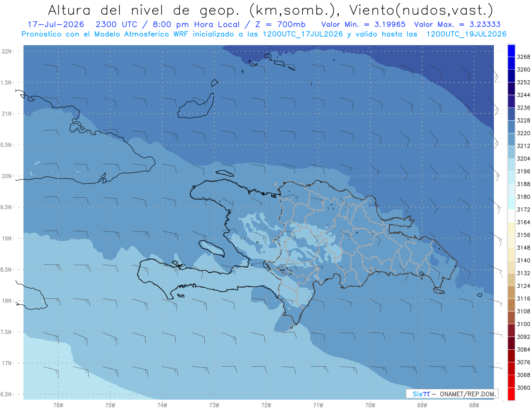Click the "3164" colorbar label
This screenshot has height=411, width=532.
524,222
